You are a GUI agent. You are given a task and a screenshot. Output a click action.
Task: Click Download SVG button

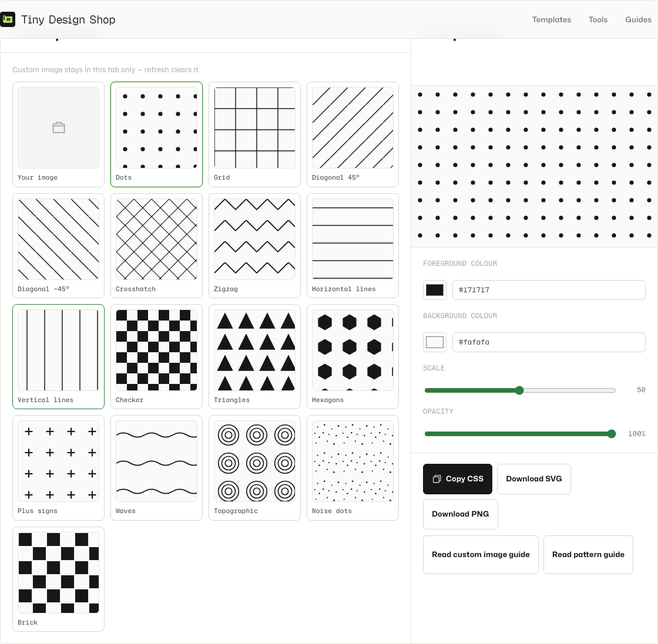(534, 479)
